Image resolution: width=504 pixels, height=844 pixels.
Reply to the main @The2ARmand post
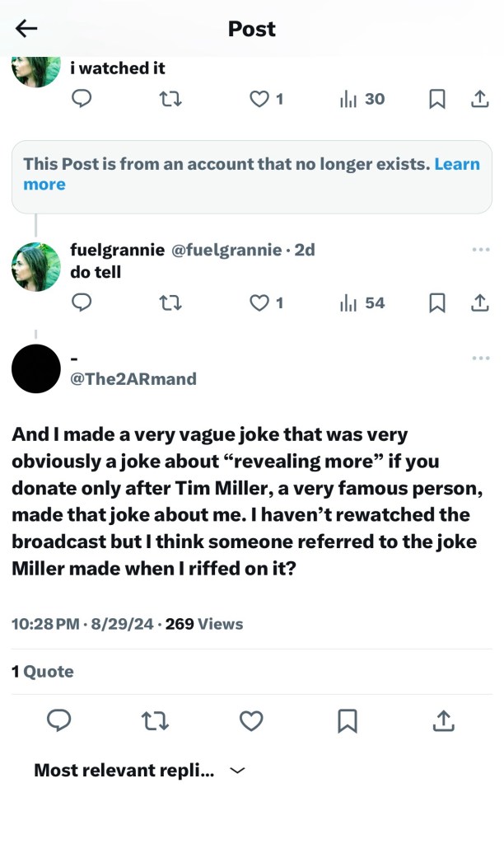pyautogui.click(x=58, y=721)
